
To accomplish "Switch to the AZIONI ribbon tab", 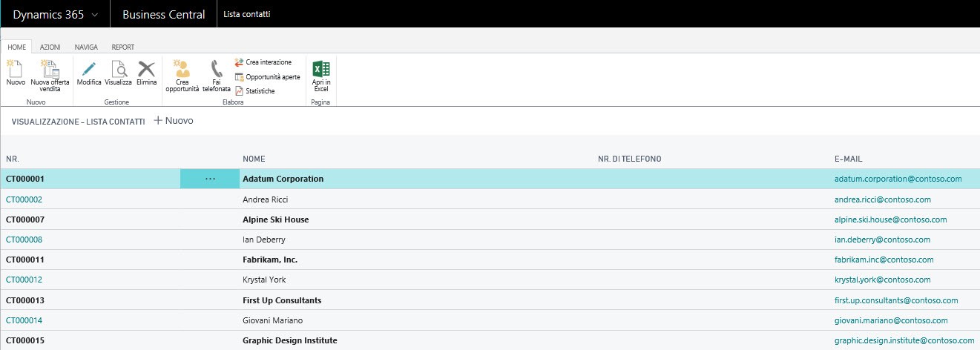I will tap(50, 47).
